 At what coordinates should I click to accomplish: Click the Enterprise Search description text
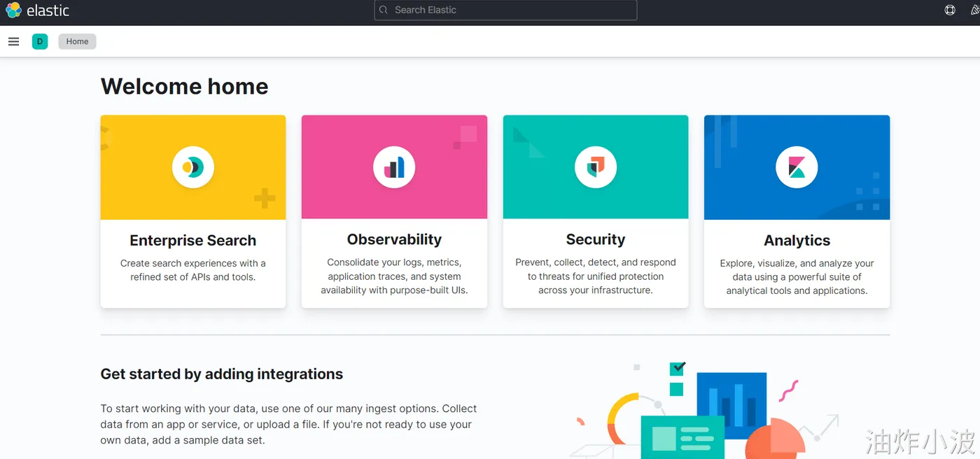(x=193, y=270)
